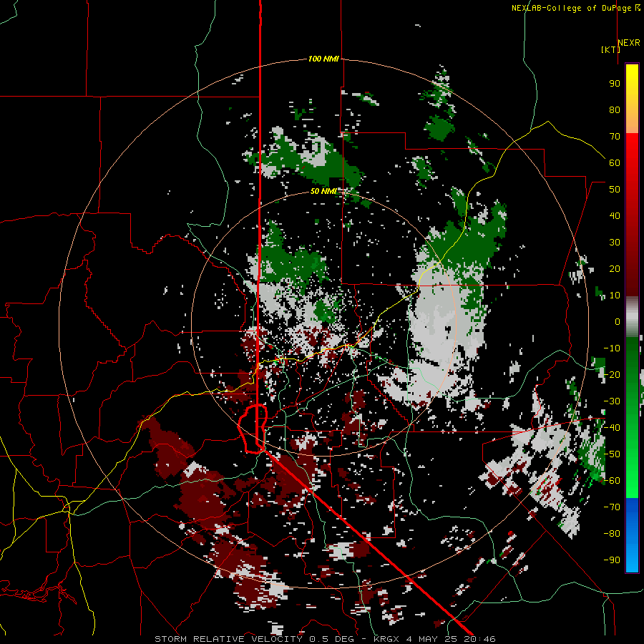This screenshot has width=644, height=644.
Task: Click the 50 value on the velocity scale
Action: (x=615, y=190)
